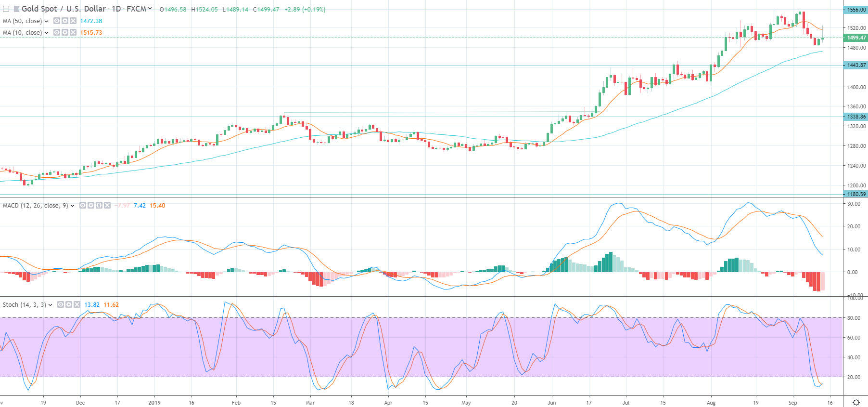The height and width of the screenshot is (407, 868).
Task: Select the 1180.59 horizontal line price label
Action: (x=855, y=194)
